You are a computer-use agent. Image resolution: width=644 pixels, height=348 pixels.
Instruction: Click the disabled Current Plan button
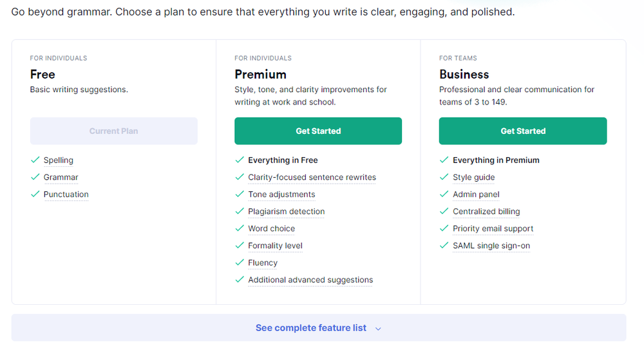[114, 131]
